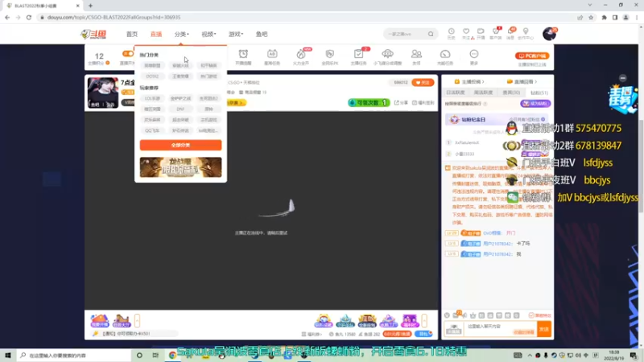Image resolution: width=644 pixels, height=362 pixels.
Task: Select QQ飞车 category chip
Action: (152, 130)
